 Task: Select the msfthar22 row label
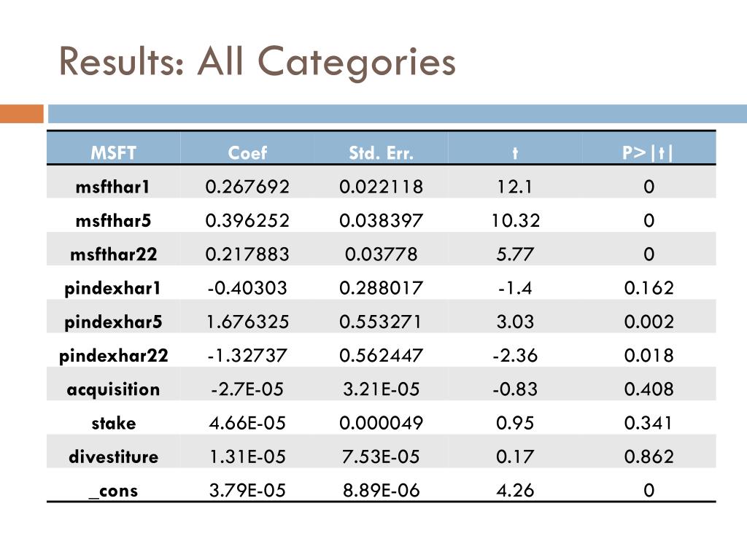[113, 254]
